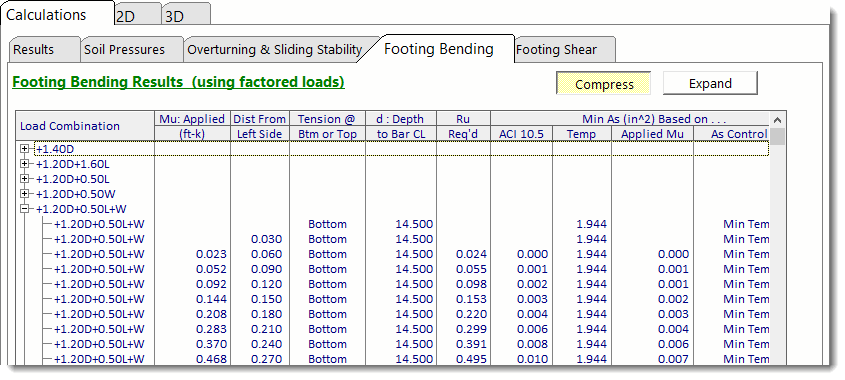
Task: Click Mu value 0.283
Action: [x=211, y=330]
